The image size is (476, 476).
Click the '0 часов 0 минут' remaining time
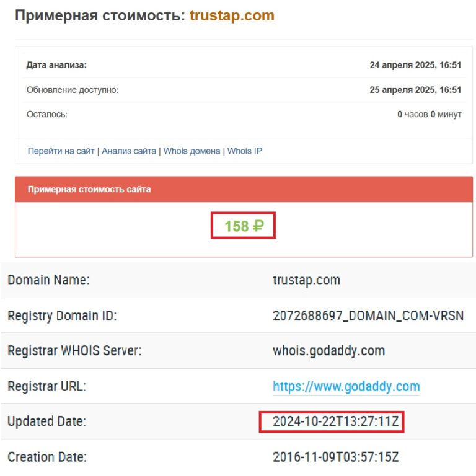(x=429, y=114)
